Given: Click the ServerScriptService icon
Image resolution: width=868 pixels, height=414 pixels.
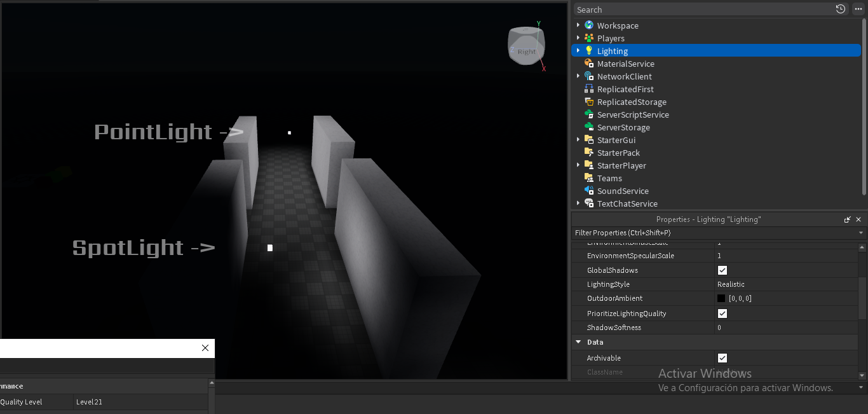Looking at the screenshot, I should [x=589, y=114].
